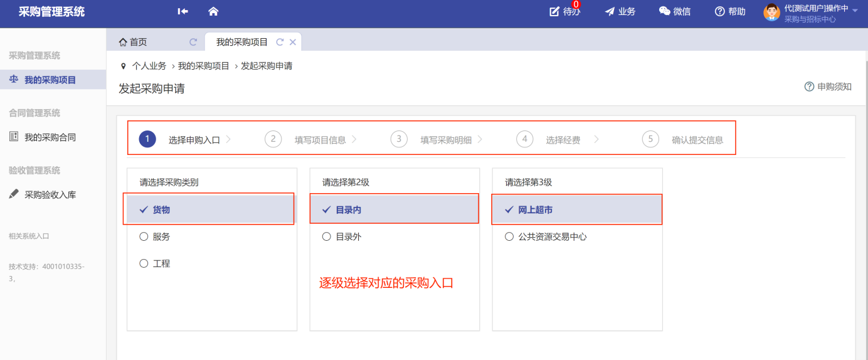Select the 工程 radio option
The height and width of the screenshot is (360, 868).
pyautogui.click(x=144, y=263)
